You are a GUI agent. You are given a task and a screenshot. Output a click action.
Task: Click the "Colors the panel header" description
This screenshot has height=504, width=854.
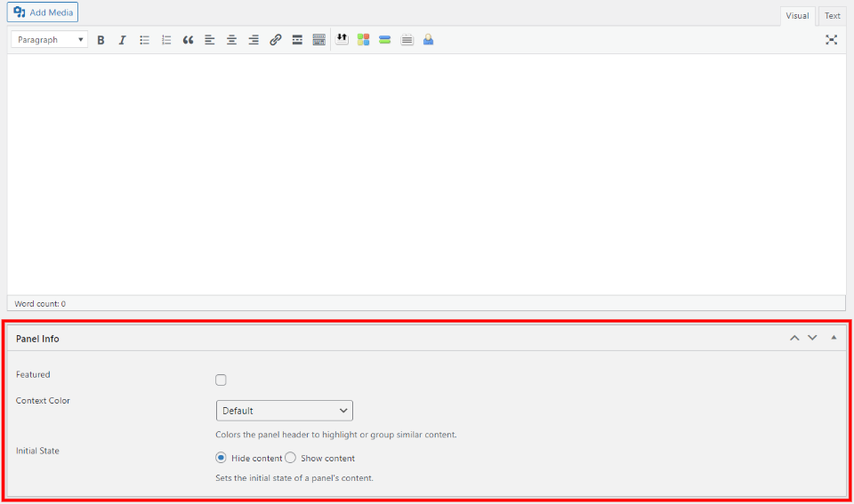(336, 435)
